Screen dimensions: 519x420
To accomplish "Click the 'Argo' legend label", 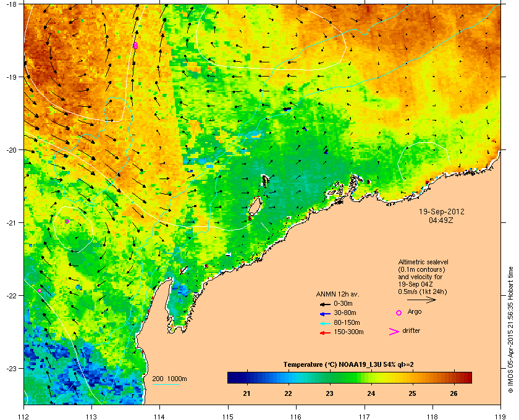I will (x=415, y=311).
